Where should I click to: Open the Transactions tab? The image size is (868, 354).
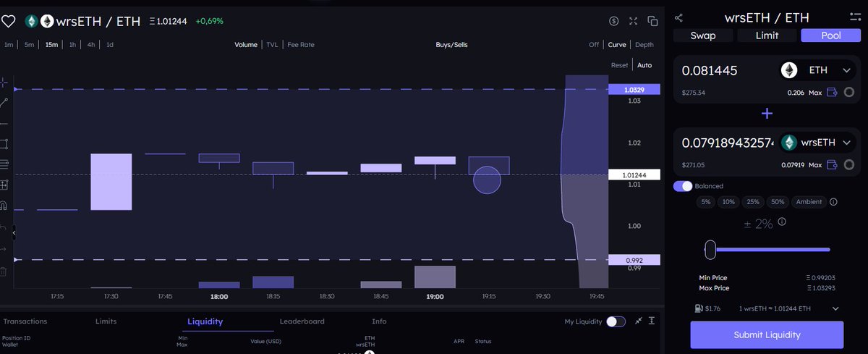point(25,321)
